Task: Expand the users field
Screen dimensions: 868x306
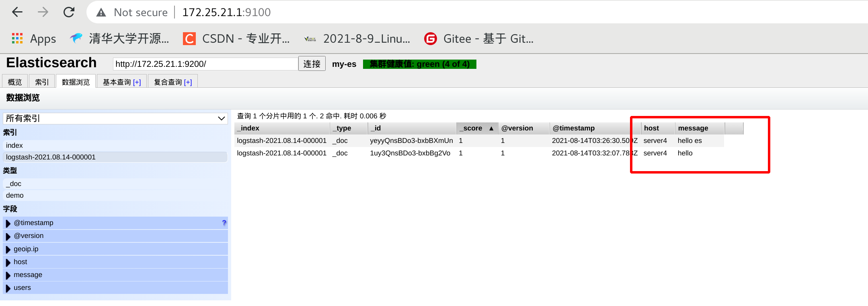Action: [x=8, y=288]
